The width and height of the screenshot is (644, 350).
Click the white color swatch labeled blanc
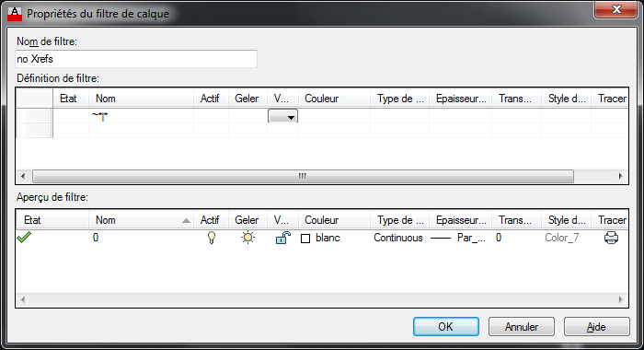pyautogui.click(x=305, y=239)
